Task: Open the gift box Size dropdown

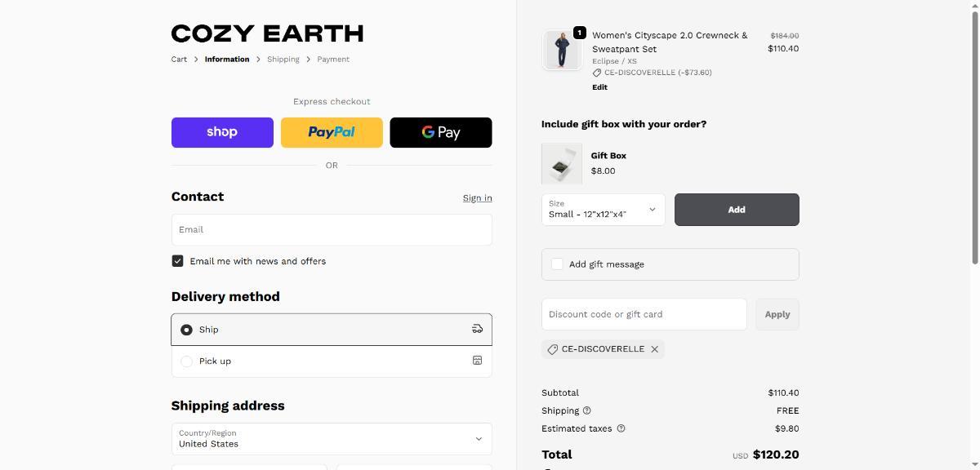Action: coord(603,210)
